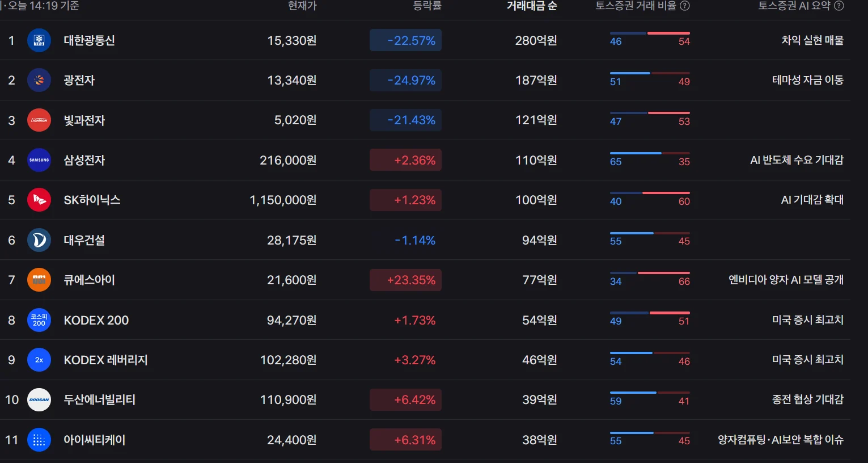Click the +23.35% change badge for 큐에스아이
The image size is (868, 463).
(406, 280)
